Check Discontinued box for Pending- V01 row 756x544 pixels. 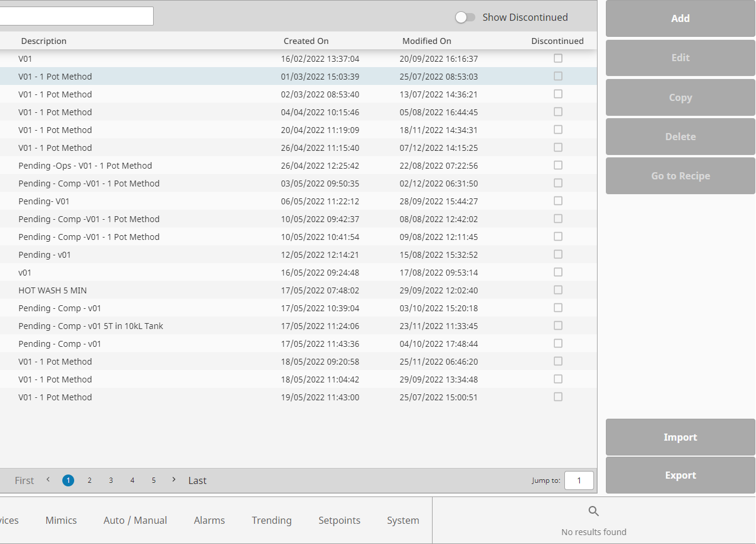pos(558,201)
